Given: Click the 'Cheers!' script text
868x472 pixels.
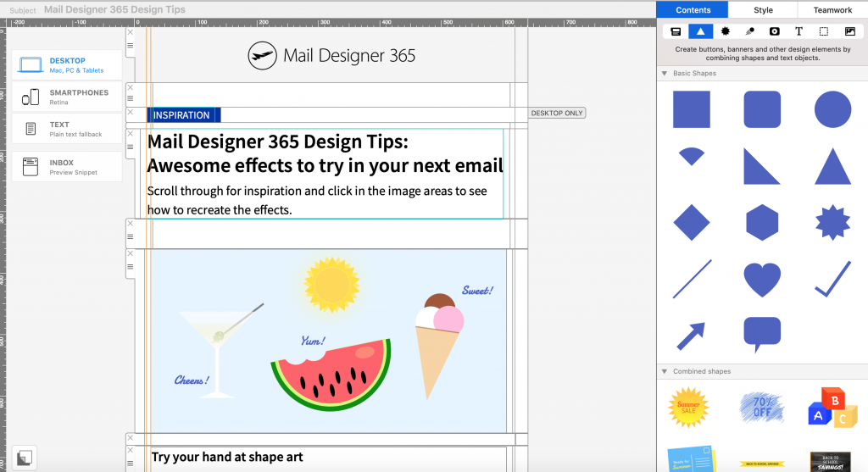Looking at the screenshot, I should (x=192, y=380).
